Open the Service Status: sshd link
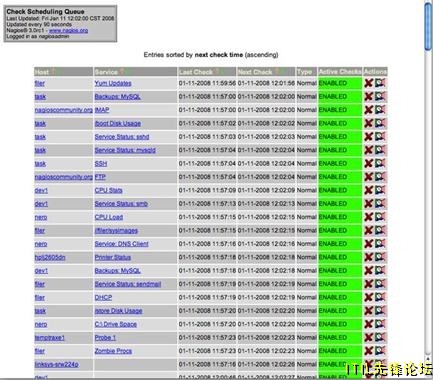Screen dimensions: 433x380 click(122, 137)
